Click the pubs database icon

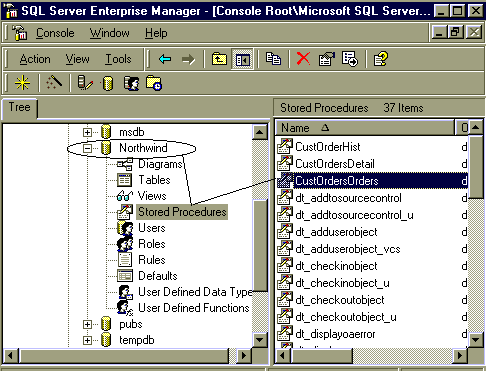[x=106, y=324]
